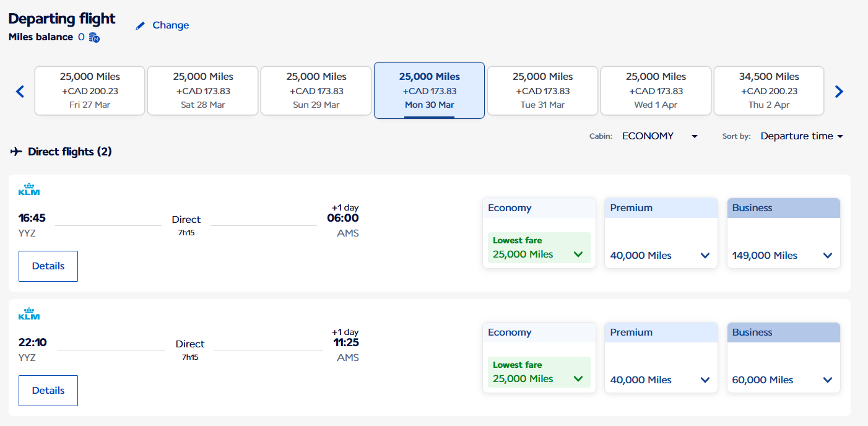Select the Tue 31 Mar date tab
This screenshot has height=426, width=868.
[542, 90]
